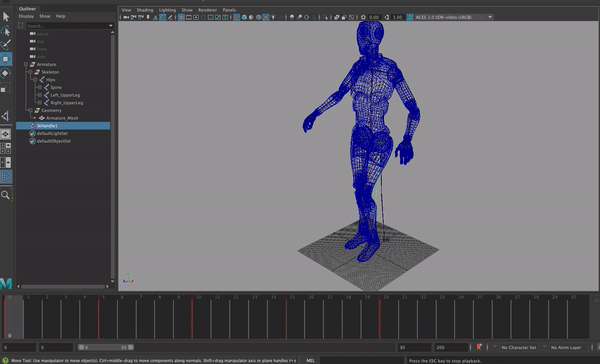This screenshot has width=600, height=364.
Task: Choose the Paint selection tool
Action: pos(6,45)
